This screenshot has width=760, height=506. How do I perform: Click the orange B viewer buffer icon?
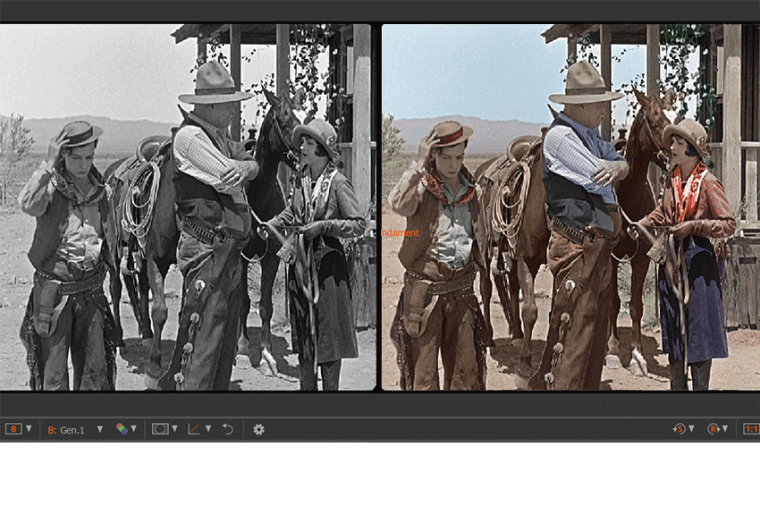[x=13, y=429]
